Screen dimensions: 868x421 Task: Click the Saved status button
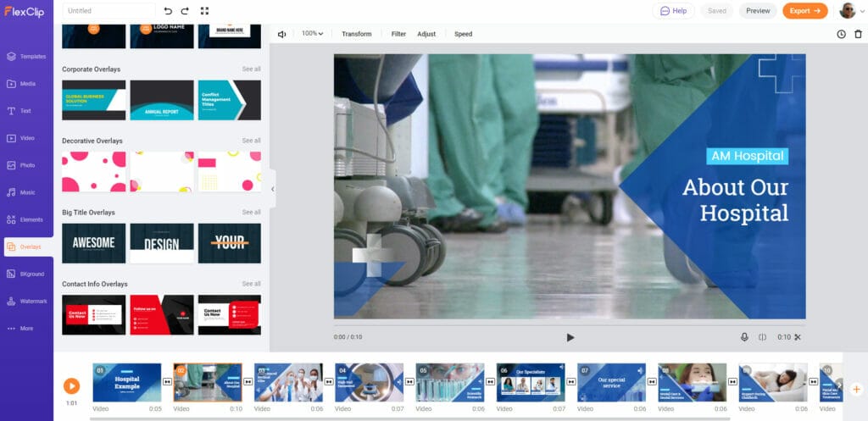point(717,11)
